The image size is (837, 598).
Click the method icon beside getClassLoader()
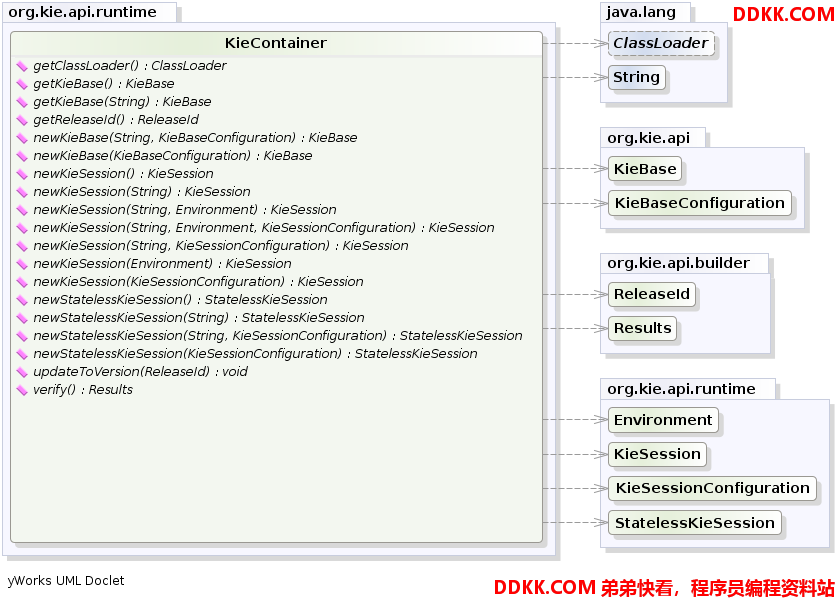22,66
